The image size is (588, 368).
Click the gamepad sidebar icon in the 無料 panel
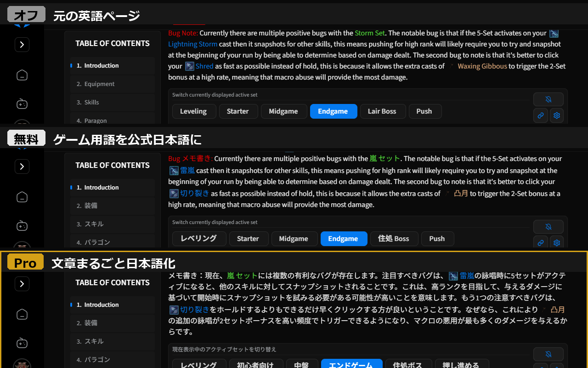click(x=22, y=226)
